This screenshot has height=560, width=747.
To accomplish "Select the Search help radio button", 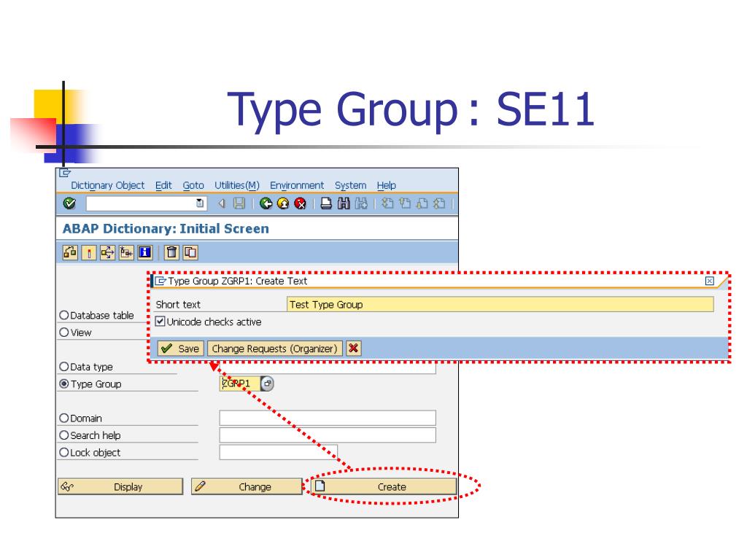I will click(64, 435).
